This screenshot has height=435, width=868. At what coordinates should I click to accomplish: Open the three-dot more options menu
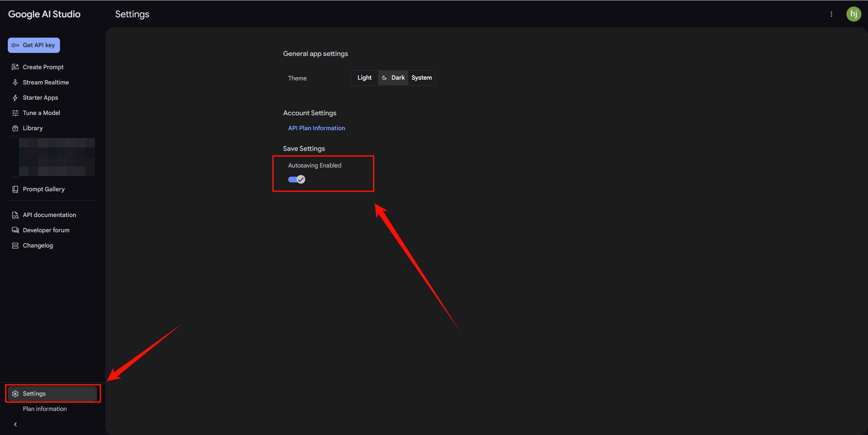click(x=831, y=14)
